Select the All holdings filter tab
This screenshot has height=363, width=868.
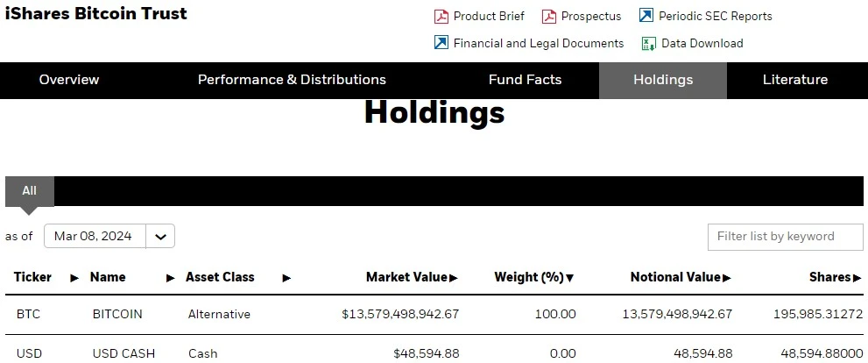29,190
